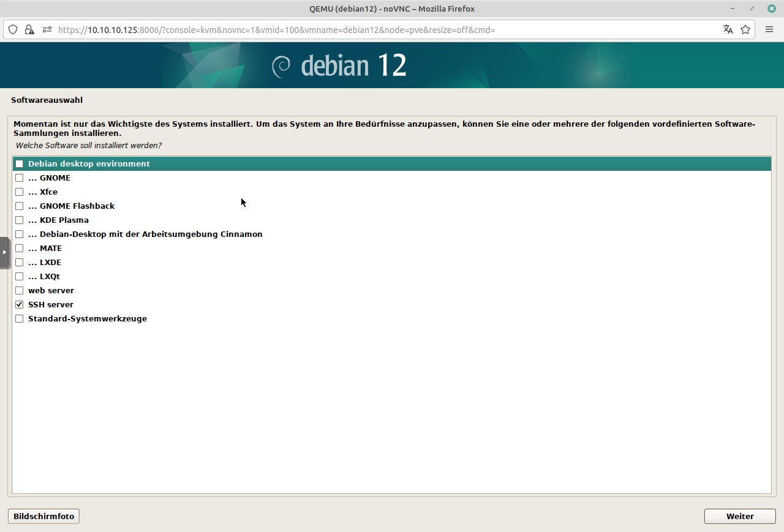Click the "Softwareauswahl" heading
Viewport: 784px width, 532px height.
pyautogui.click(x=47, y=100)
